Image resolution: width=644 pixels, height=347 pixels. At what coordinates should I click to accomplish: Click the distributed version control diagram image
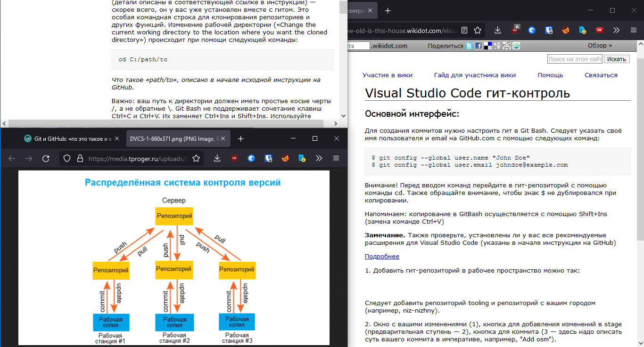173,258
